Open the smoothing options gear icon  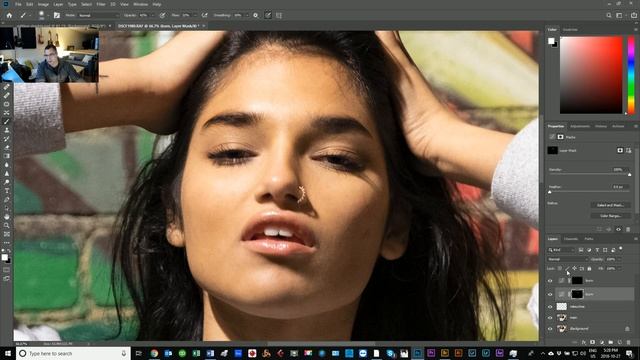256,16
